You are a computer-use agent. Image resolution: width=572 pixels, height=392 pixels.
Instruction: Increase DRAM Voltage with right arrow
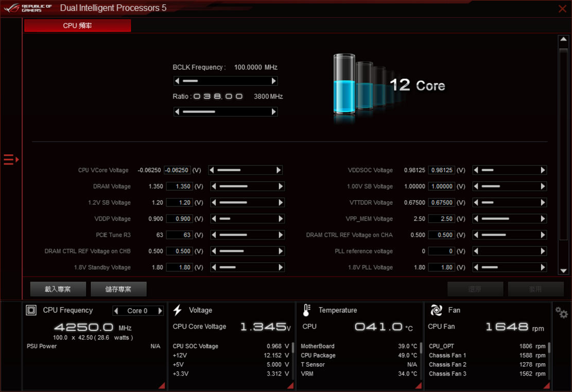(x=281, y=186)
